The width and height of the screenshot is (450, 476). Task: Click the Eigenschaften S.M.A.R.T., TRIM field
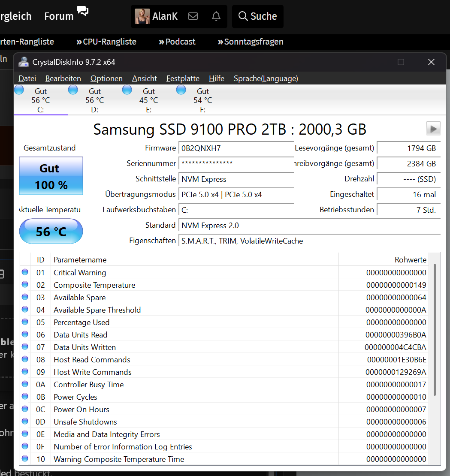click(x=309, y=241)
